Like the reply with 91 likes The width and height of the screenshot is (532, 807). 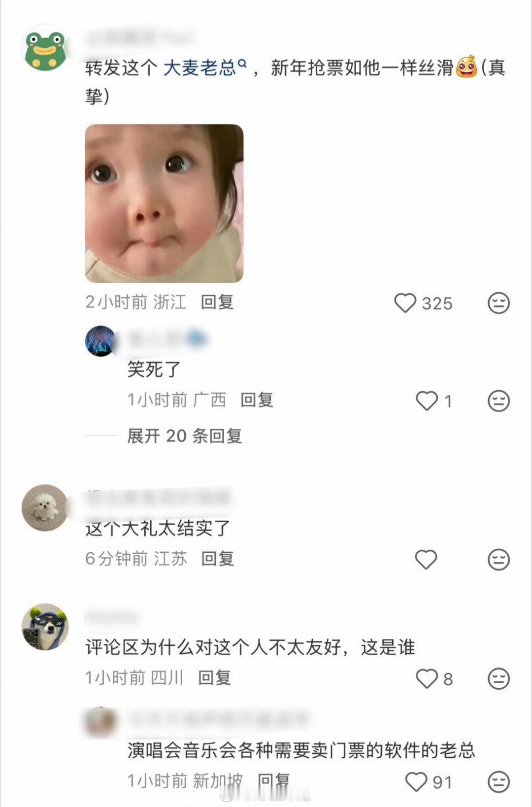click(416, 782)
